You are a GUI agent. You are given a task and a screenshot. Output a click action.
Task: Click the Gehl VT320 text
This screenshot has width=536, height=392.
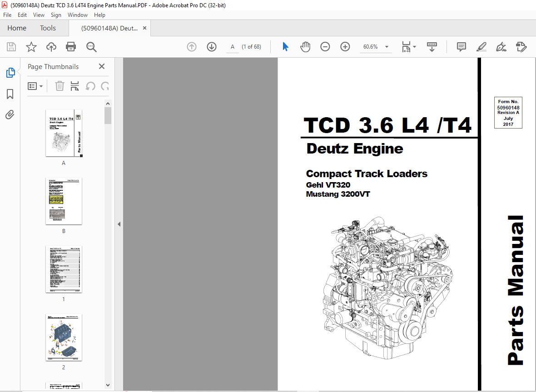[x=328, y=185]
